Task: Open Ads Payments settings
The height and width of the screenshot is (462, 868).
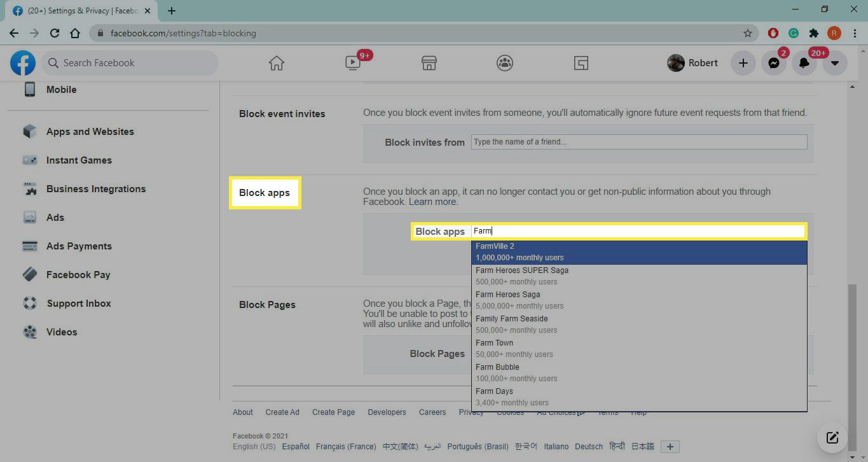Action: [79, 246]
